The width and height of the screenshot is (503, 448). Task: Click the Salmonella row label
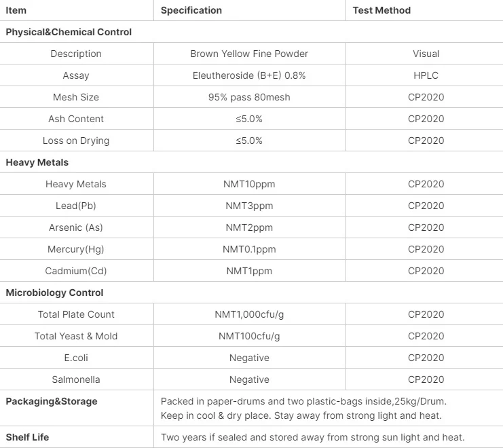pyautogui.click(x=76, y=379)
